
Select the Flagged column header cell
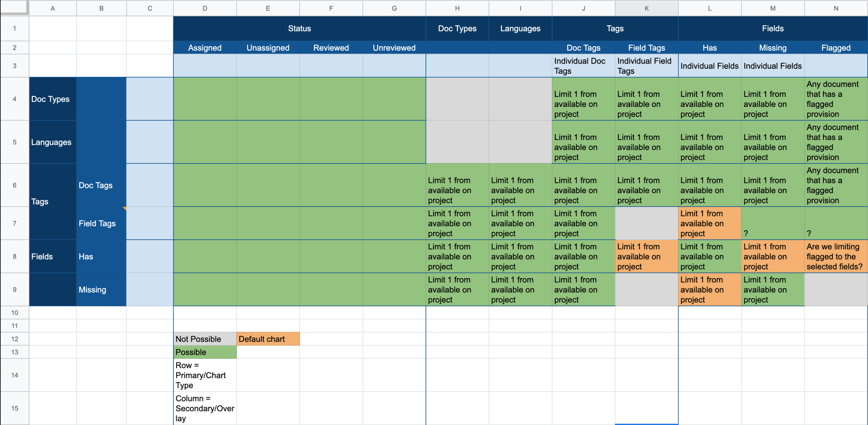pos(836,48)
